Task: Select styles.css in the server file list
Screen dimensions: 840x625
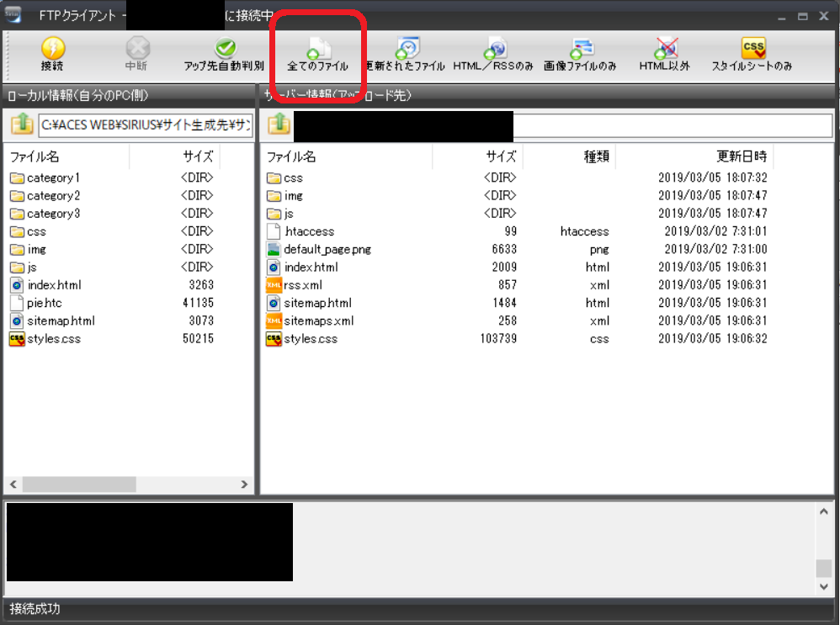Action: point(310,338)
